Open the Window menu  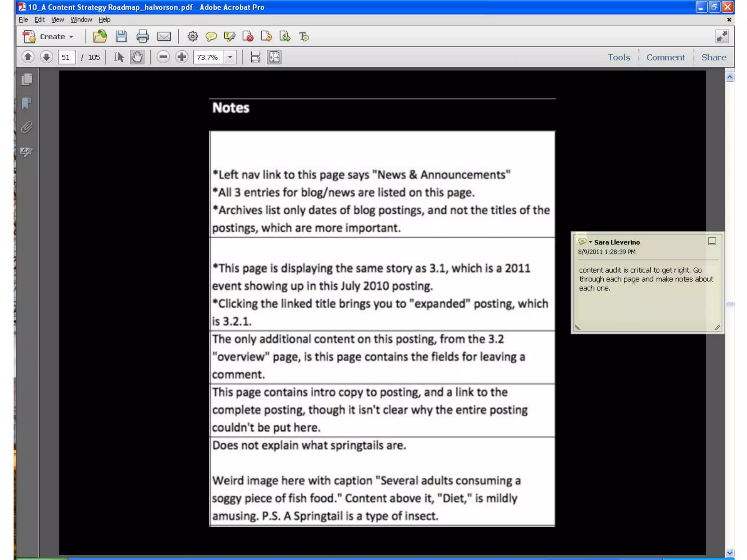81,20
